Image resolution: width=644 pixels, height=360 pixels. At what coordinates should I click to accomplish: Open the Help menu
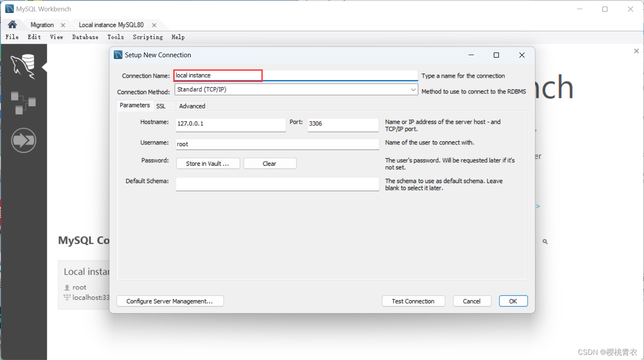(178, 37)
